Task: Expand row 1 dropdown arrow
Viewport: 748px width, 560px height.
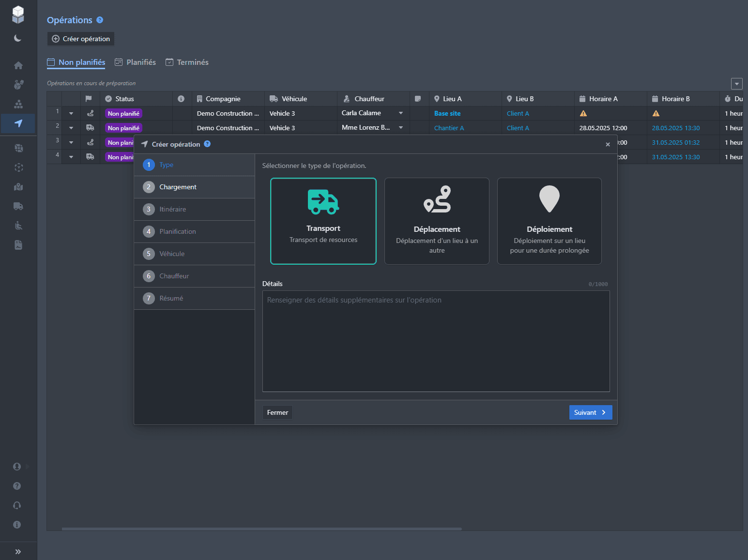Action: 71,114
